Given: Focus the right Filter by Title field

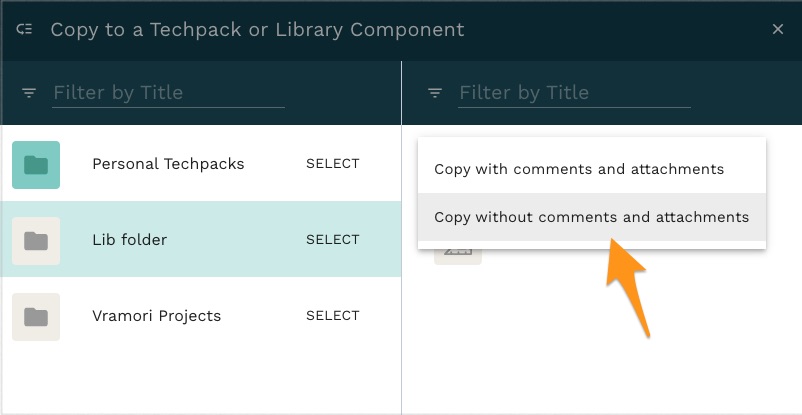Looking at the screenshot, I should pos(574,93).
